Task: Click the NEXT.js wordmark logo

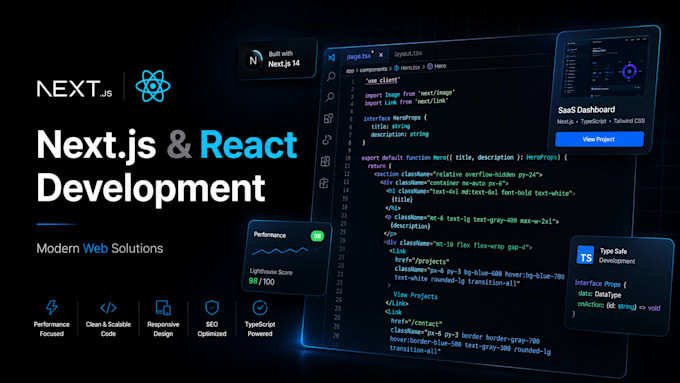Action: click(x=75, y=89)
